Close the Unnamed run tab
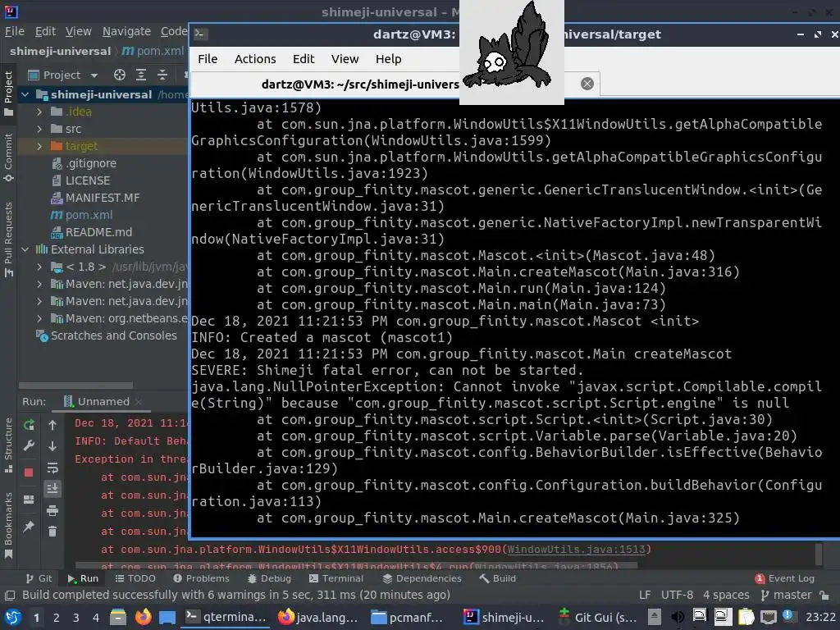 coord(139,402)
